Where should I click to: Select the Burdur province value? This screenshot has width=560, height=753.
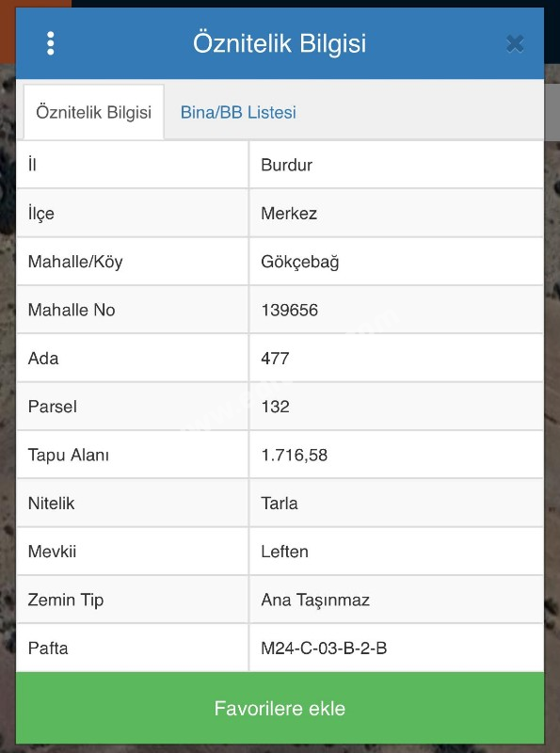[287, 166]
